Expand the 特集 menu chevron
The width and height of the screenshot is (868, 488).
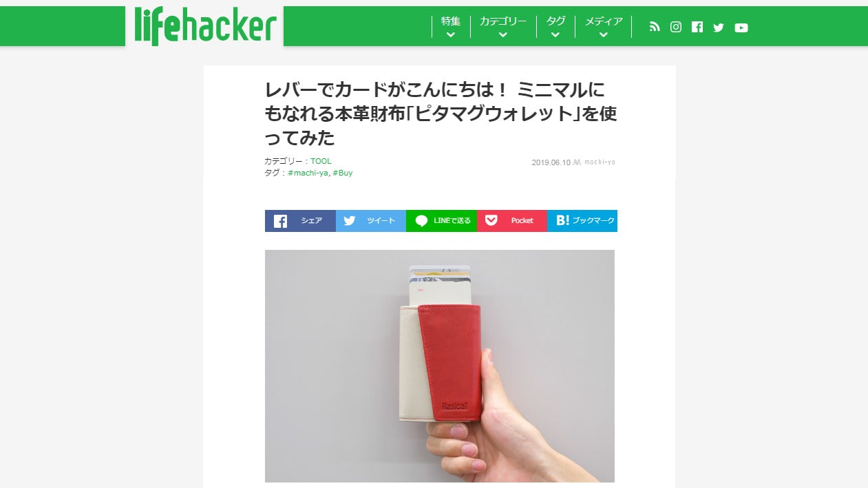click(x=451, y=34)
